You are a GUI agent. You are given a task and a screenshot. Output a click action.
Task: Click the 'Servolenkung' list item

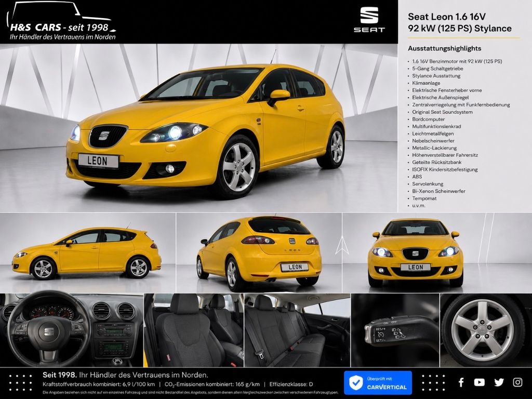coord(428,184)
